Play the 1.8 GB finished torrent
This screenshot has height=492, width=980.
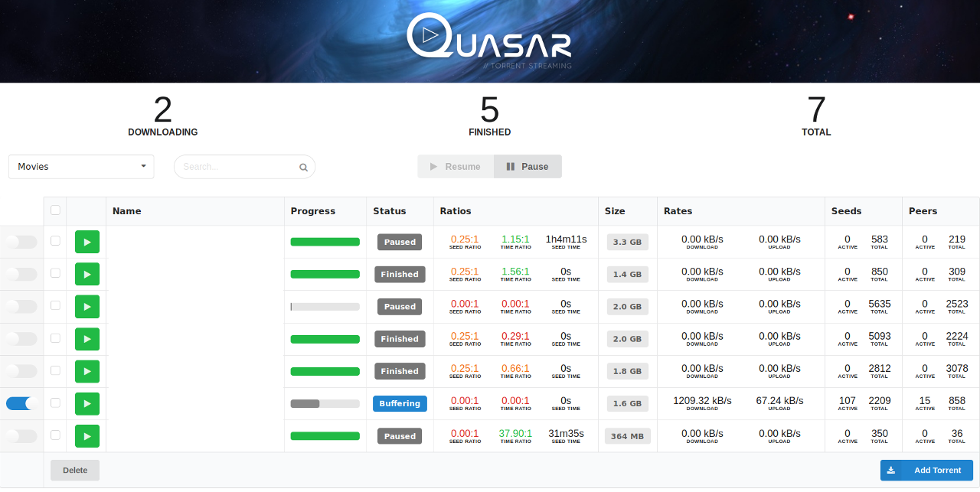click(x=87, y=371)
